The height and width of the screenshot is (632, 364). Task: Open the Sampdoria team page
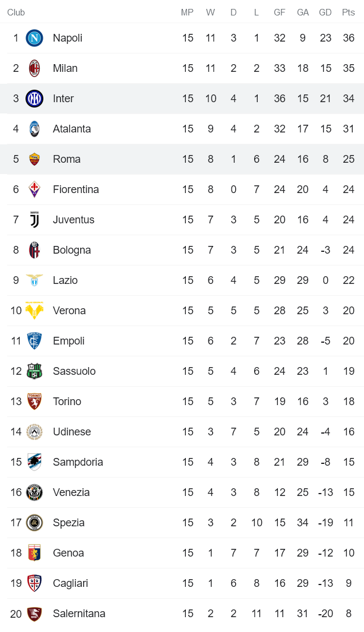78,462
